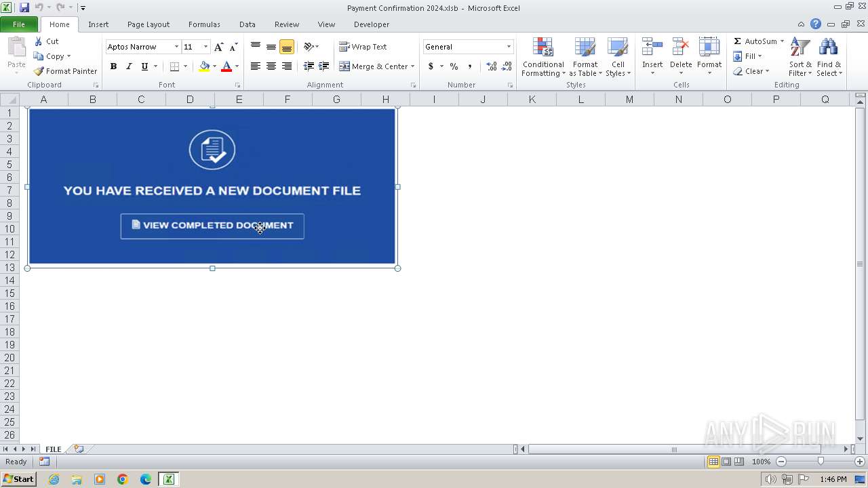
Task: Apply Accounting dollar format
Action: 431,66
